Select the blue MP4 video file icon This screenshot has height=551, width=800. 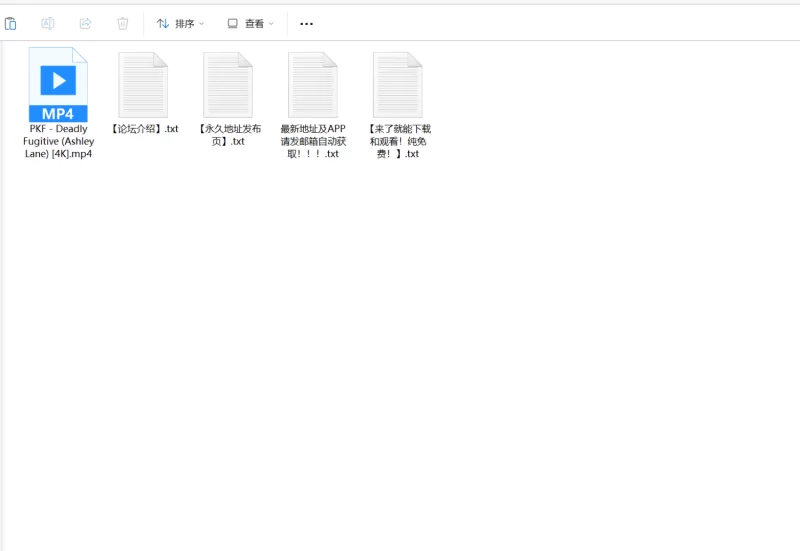pyautogui.click(x=58, y=84)
